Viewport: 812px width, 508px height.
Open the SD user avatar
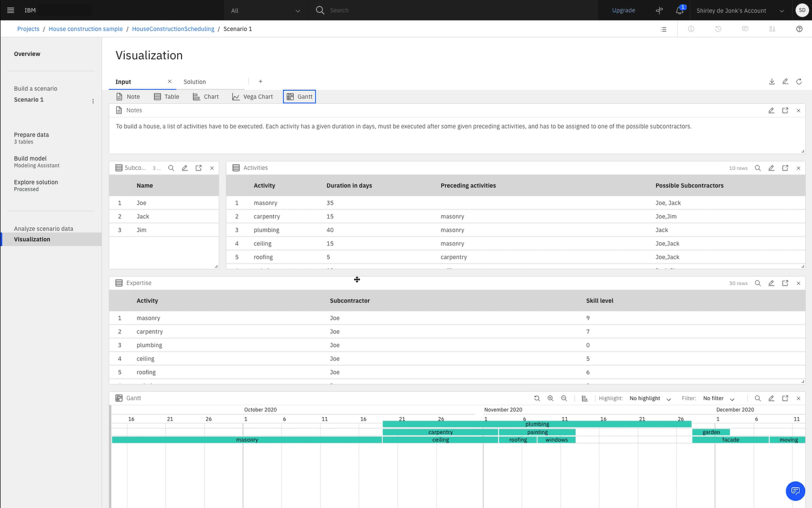(x=802, y=10)
